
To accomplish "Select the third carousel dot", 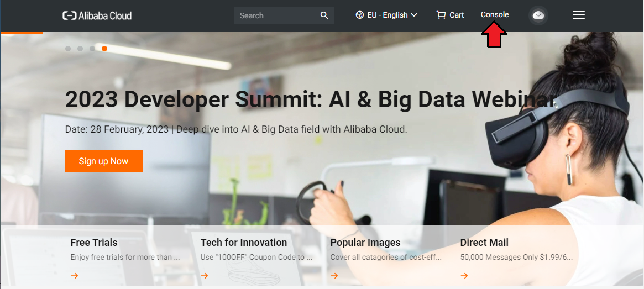I will coord(92,49).
